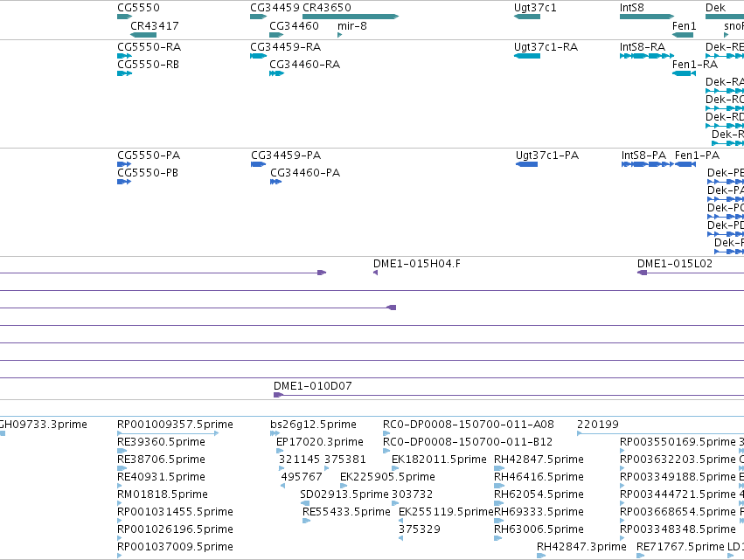Open the CG34460-PA protein label
Image resolution: width=744 pixels, height=560 pixels.
305,173
